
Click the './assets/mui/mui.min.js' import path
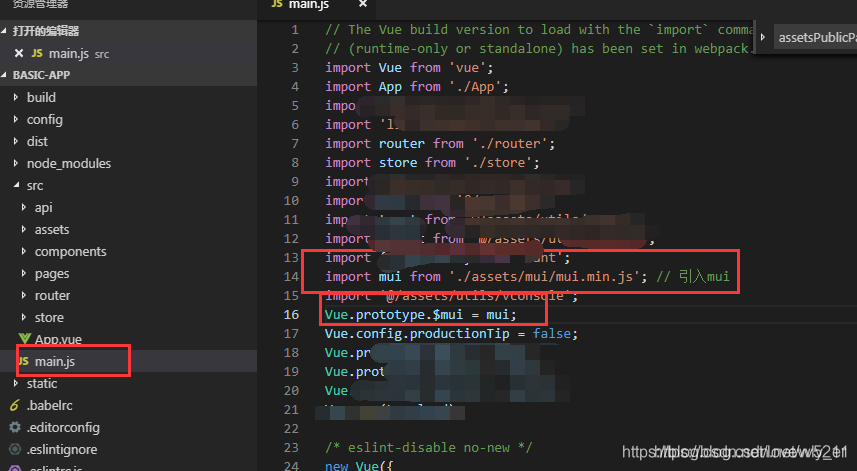pos(544,276)
